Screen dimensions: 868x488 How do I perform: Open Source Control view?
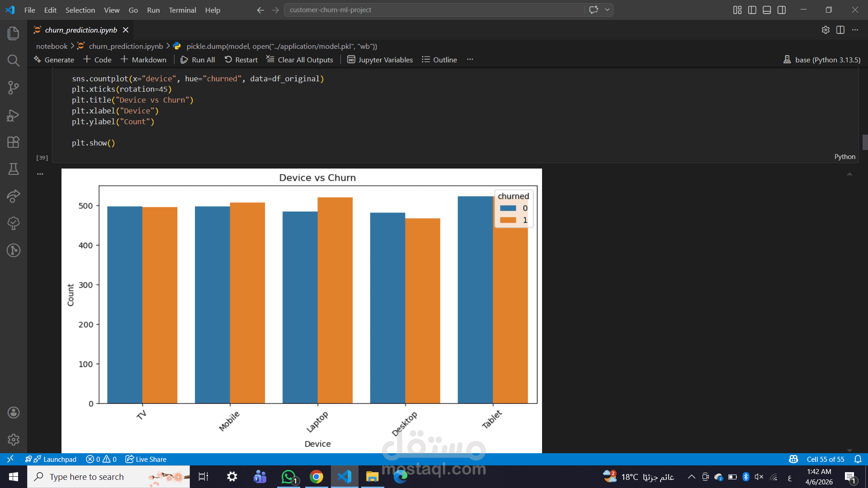(13, 87)
